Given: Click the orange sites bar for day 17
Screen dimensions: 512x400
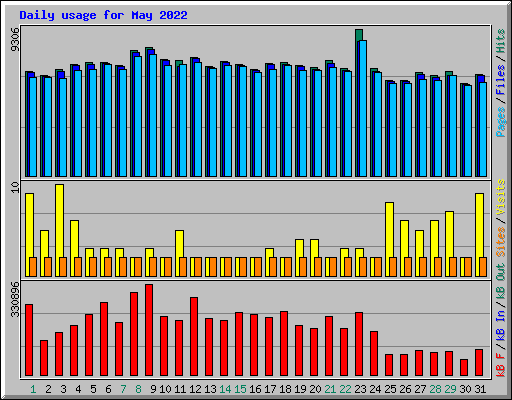Looking at the screenshot, I should click(x=273, y=267).
